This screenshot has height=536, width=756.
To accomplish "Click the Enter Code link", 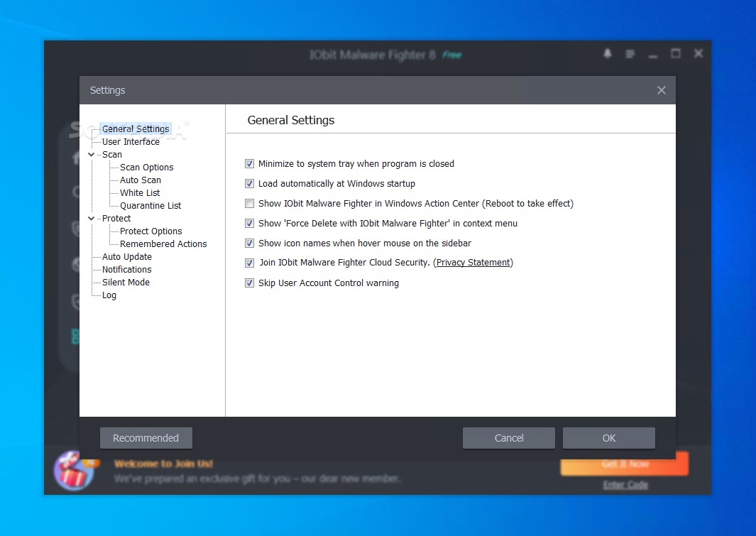I will [x=625, y=485].
